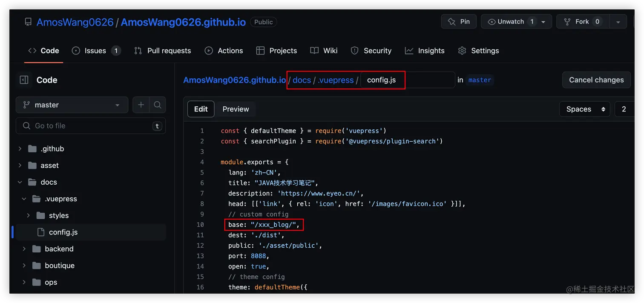Expand the .github folder chevron
This screenshot has width=644, height=303.
(20, 149)
